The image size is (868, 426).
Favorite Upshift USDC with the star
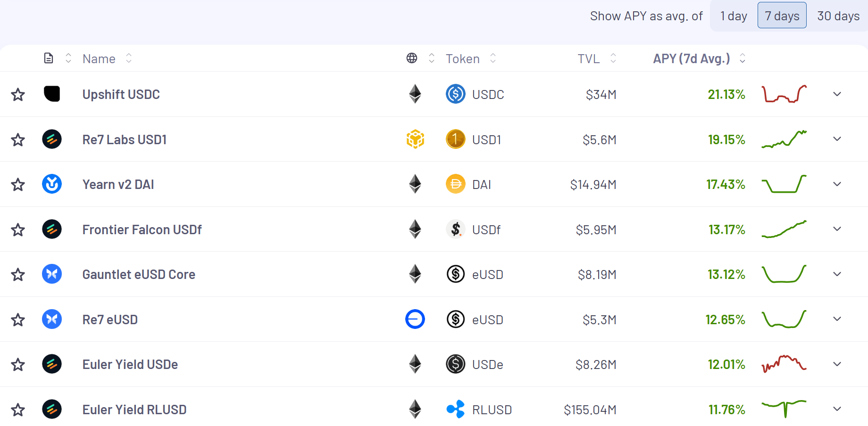18,94
